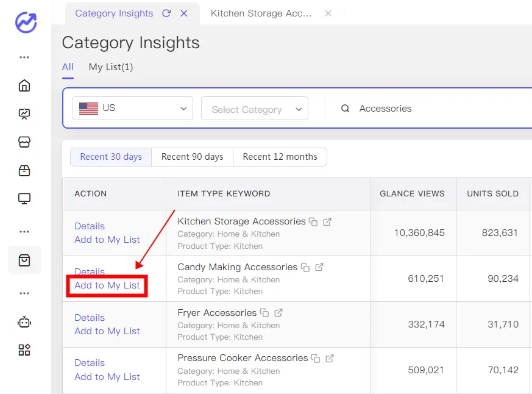Open Details for Fryer Accessories
Image resolution: width=532 pixels, height=394 pixels.
tap(90, 318)
